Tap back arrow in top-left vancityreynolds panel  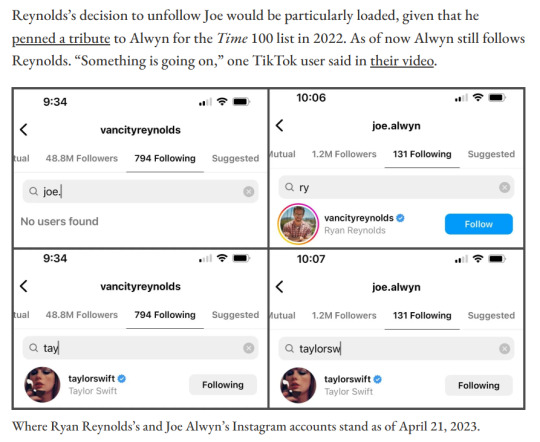point(24,130)
